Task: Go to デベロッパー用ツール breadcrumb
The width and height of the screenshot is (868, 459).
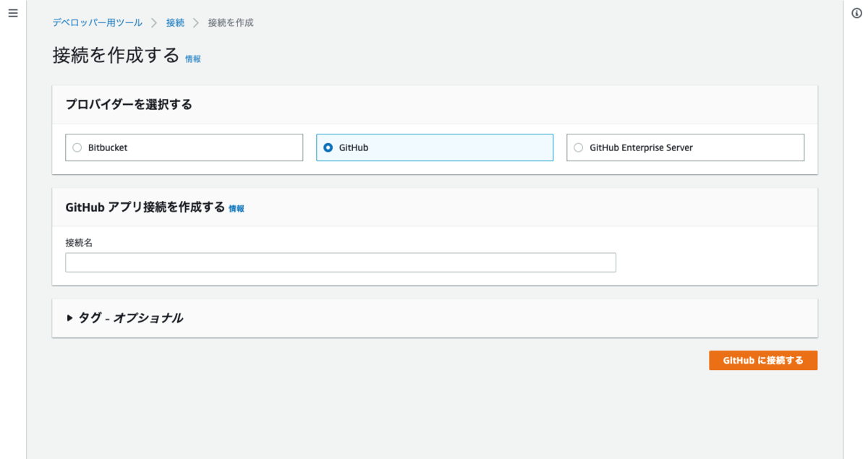Action: click(x=97, y=22)
